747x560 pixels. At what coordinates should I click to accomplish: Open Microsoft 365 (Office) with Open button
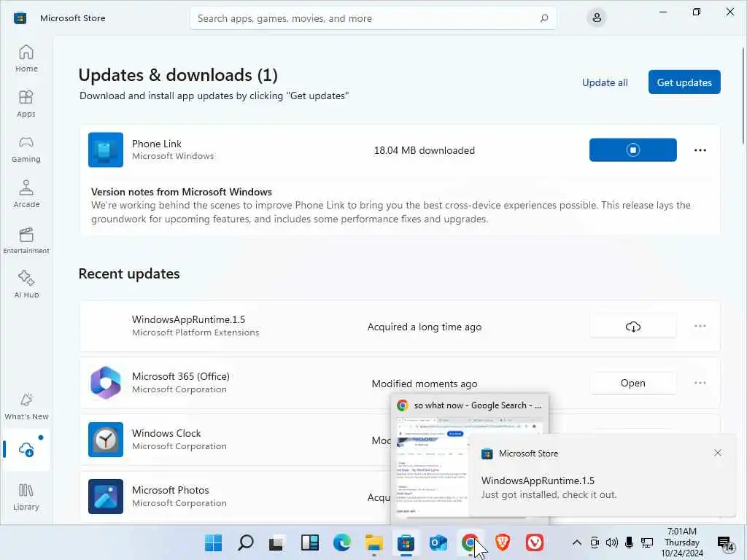click(632, 383)
